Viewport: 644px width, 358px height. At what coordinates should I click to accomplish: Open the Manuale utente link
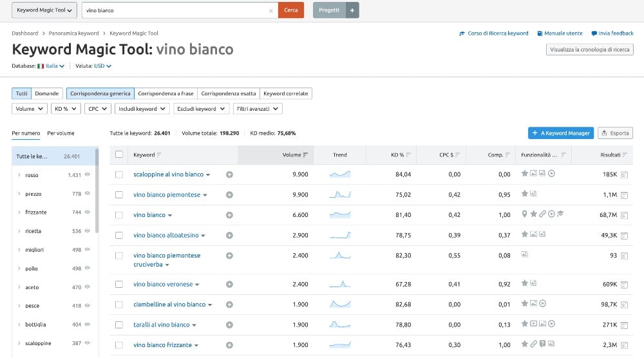560,33
